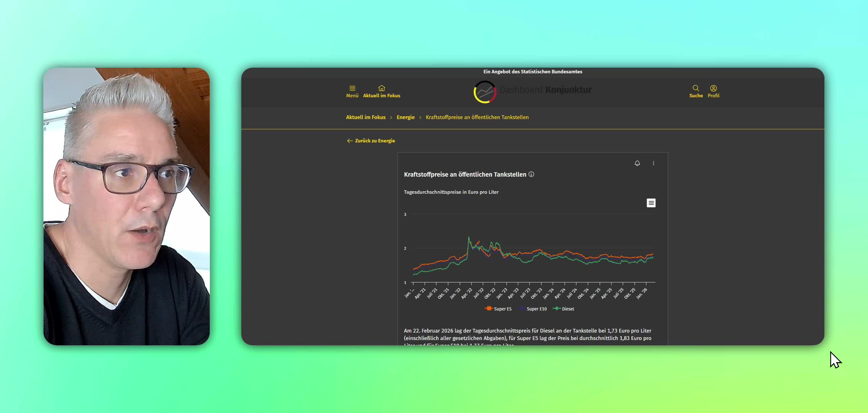Click the webcam video thumbnail

126,206
